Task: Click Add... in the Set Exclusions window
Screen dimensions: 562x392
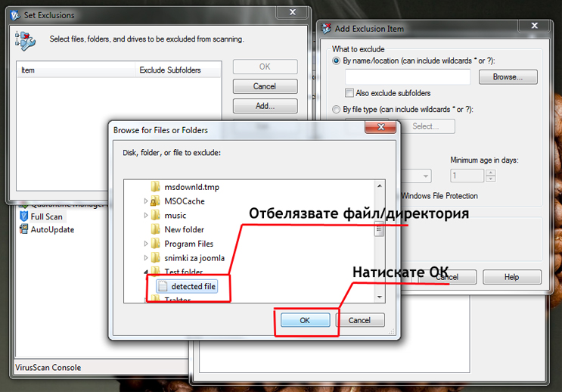Action: (265, 106)
